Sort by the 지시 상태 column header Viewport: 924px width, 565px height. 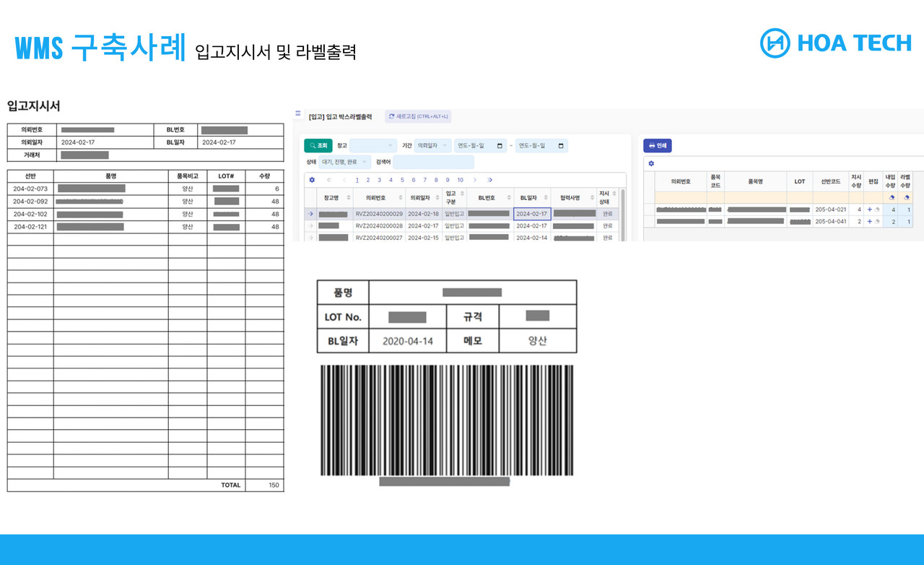[608, 197]
